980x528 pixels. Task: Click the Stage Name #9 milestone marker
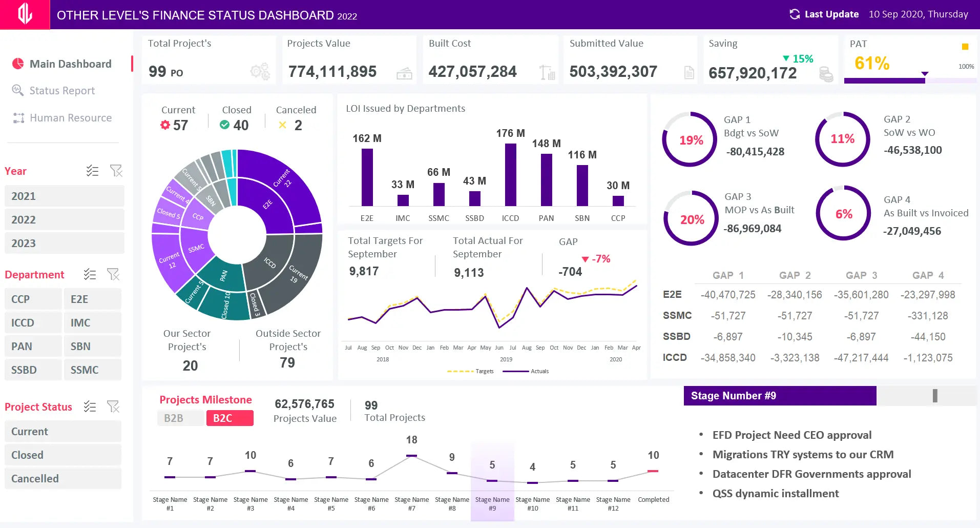click(x=492, y=480)
